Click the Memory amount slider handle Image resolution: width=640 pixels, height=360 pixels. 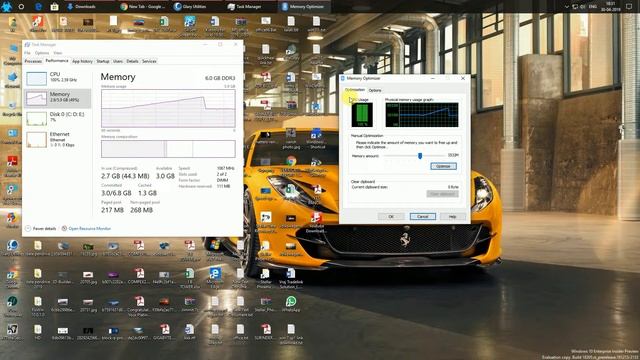pyautogui.click(x=420, y=156)
